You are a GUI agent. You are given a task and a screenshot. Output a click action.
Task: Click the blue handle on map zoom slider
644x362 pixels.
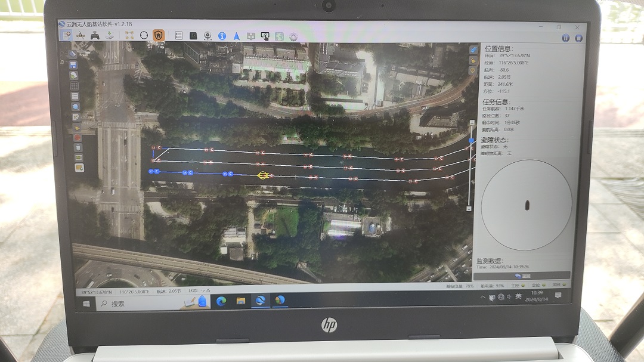471,141
